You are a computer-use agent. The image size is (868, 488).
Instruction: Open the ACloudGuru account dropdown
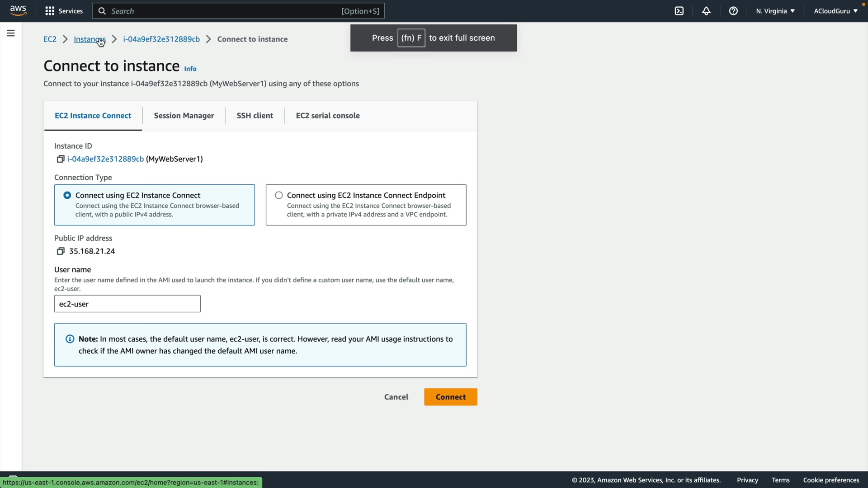[835, 11]
